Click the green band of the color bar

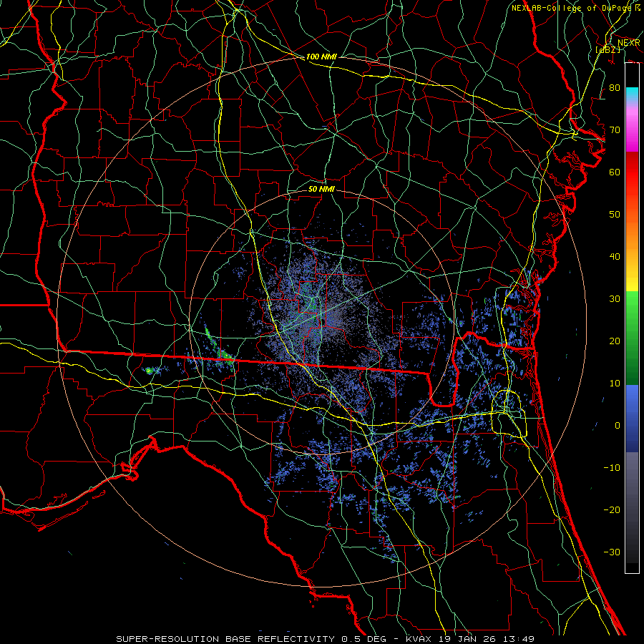point(632,338)
